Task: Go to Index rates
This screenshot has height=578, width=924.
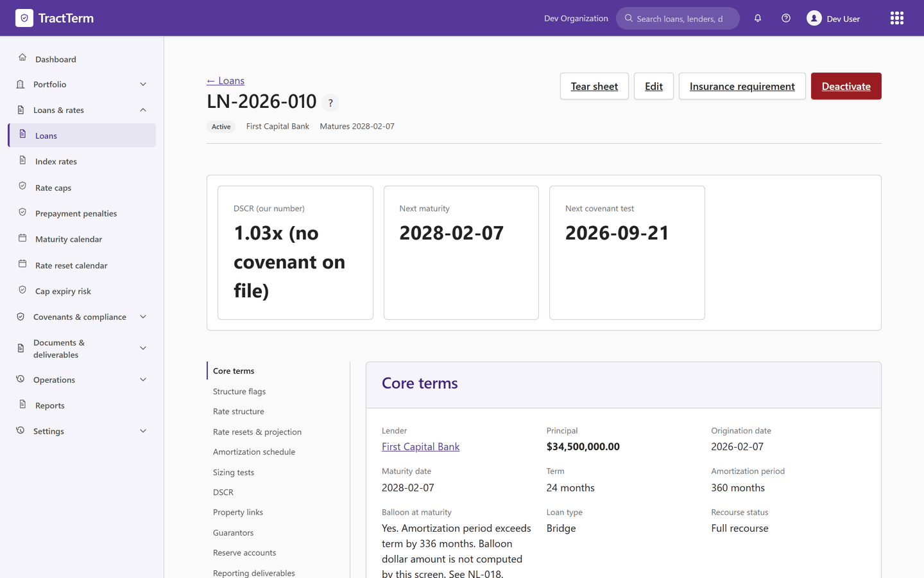Action: [x=82, y=161]
